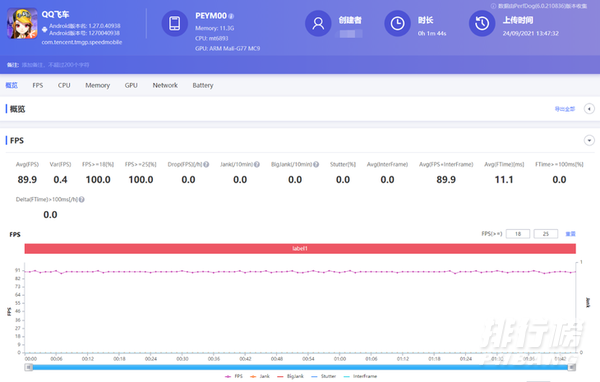Open the FPS tab

[x=38, y=85]
